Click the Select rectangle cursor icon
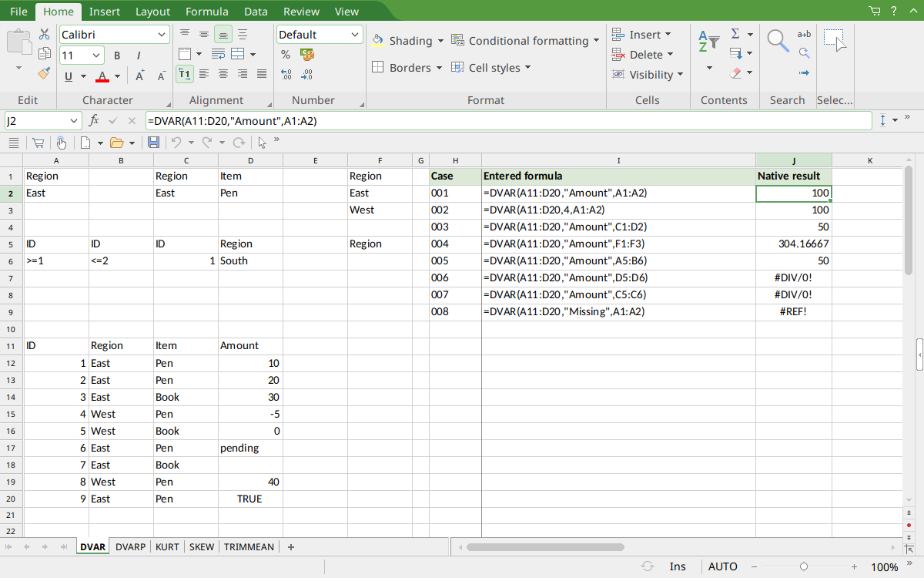The image size is (924, 578). tap(834, 41)
